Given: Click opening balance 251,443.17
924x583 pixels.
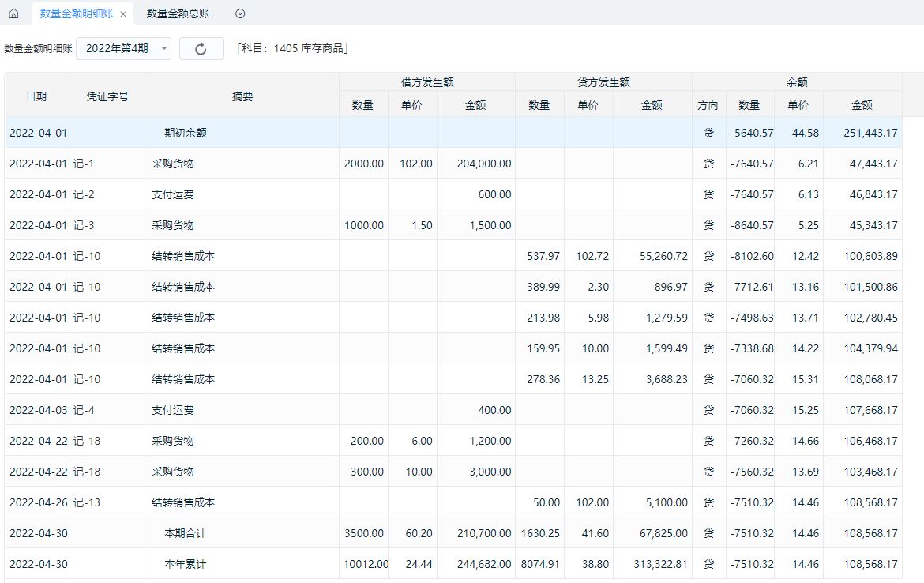Looking at the screenshot, I should (870, 134).
